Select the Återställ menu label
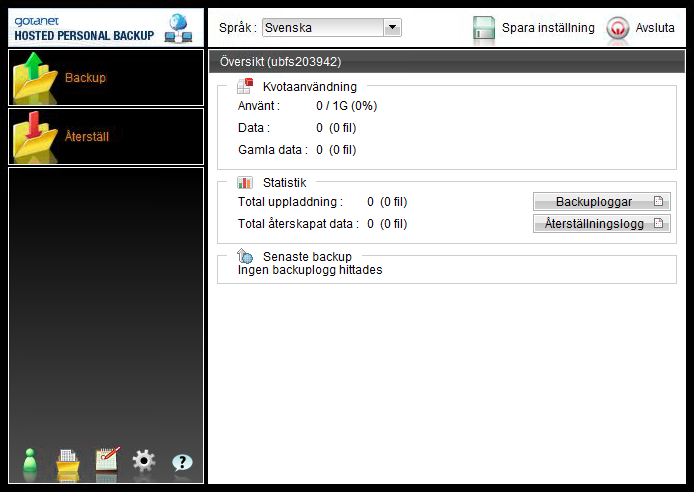 pyautogui.click(x=87, y=136)
